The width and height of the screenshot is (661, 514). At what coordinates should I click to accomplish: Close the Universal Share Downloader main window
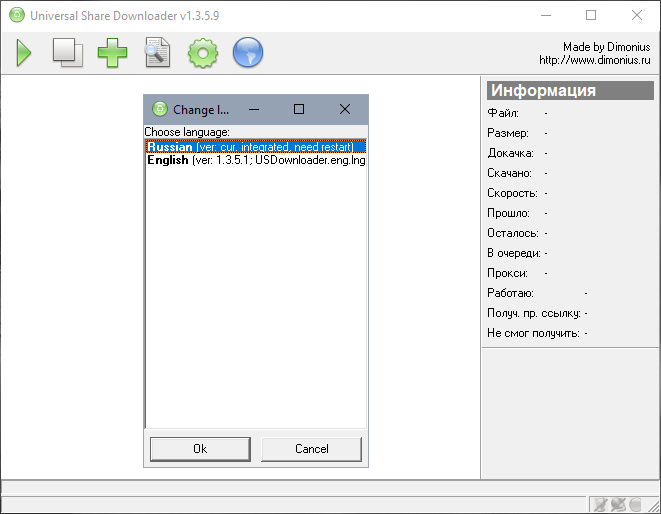click(x=637, y=15)
